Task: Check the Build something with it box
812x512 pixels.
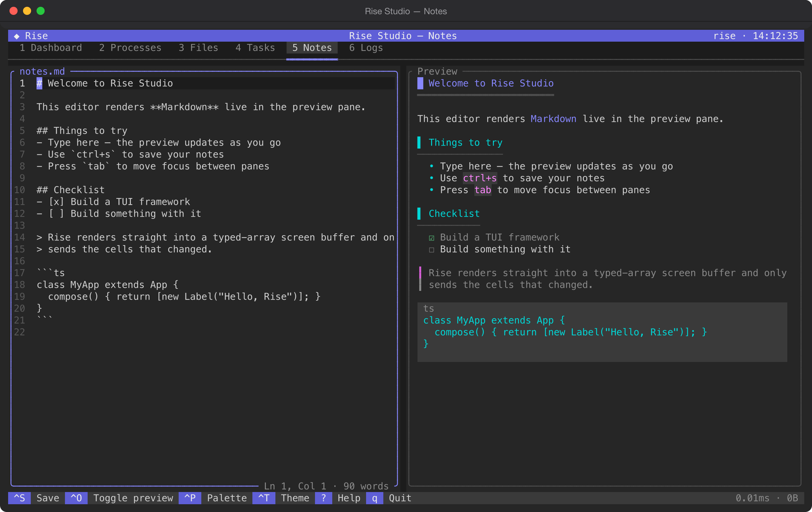Action: 431,250
